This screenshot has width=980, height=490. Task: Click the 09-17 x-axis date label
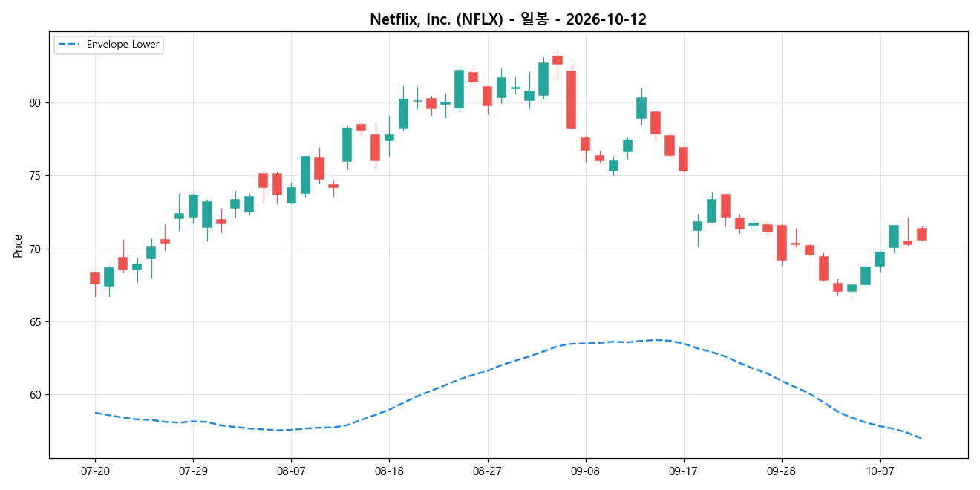(x=683, y=471)
